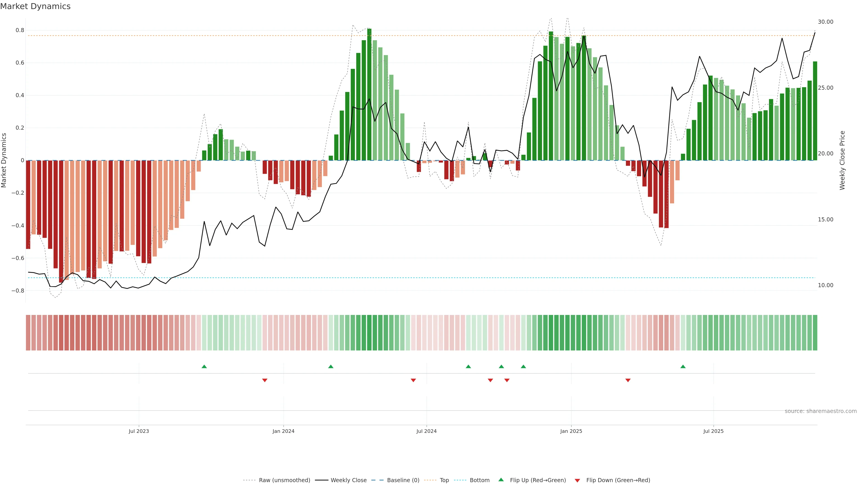Click the Jan 2024 x-axis label

point(283,431)
